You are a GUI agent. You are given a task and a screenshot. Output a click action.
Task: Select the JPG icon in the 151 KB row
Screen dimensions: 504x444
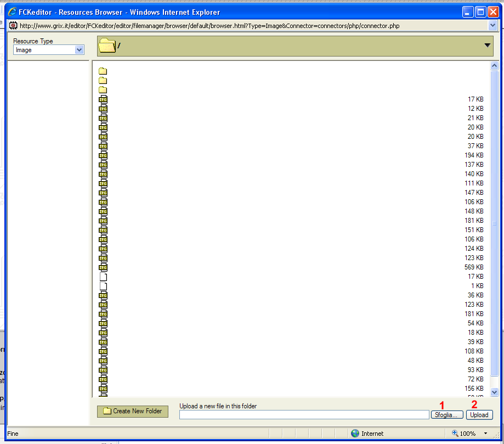point(103,230)
